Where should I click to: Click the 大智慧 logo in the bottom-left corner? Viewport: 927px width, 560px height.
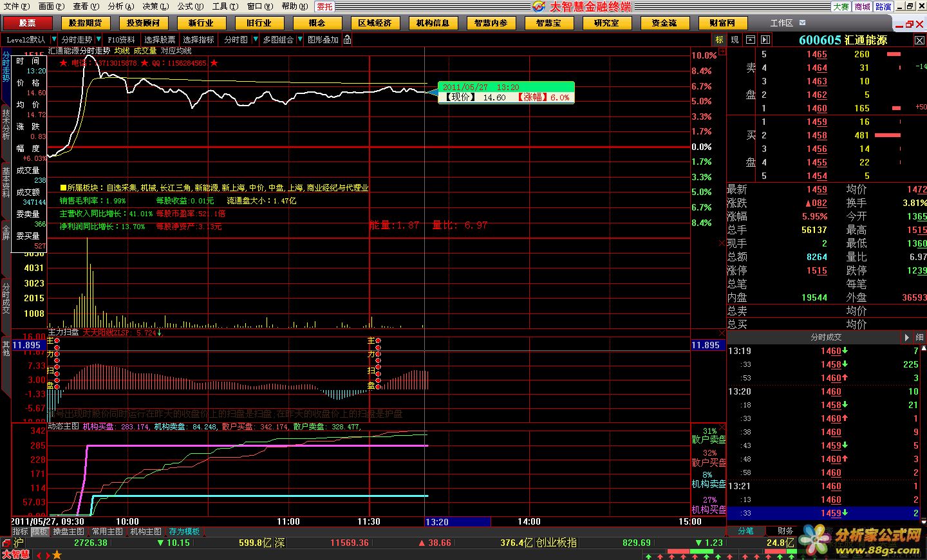[15, 554]
